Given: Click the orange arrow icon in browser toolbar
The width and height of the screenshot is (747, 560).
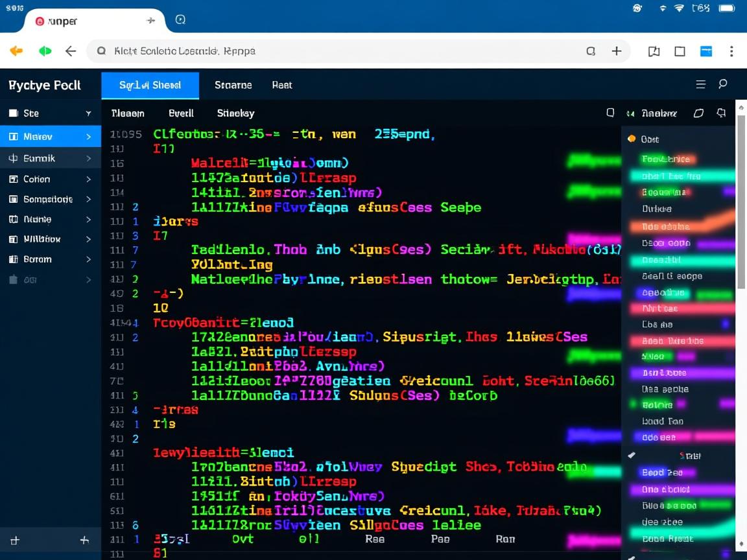Looking at the screenshot, I should (x=16, y=51).
